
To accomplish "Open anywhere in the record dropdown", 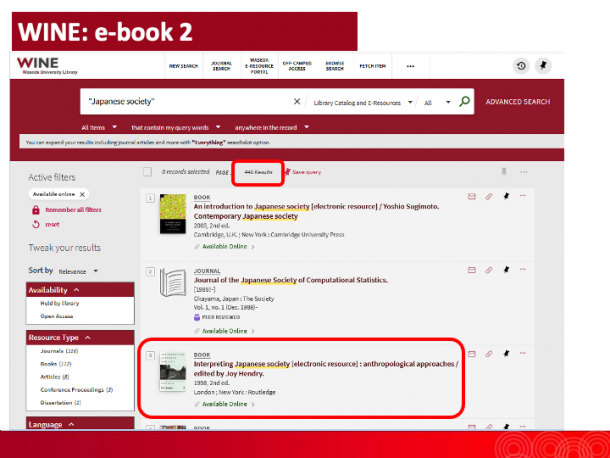I will 272,127.
